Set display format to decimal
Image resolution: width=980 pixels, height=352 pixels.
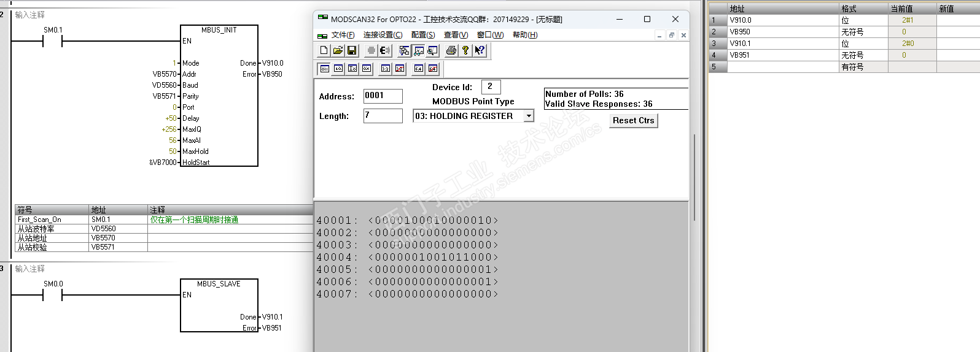(x=338, y=69)
